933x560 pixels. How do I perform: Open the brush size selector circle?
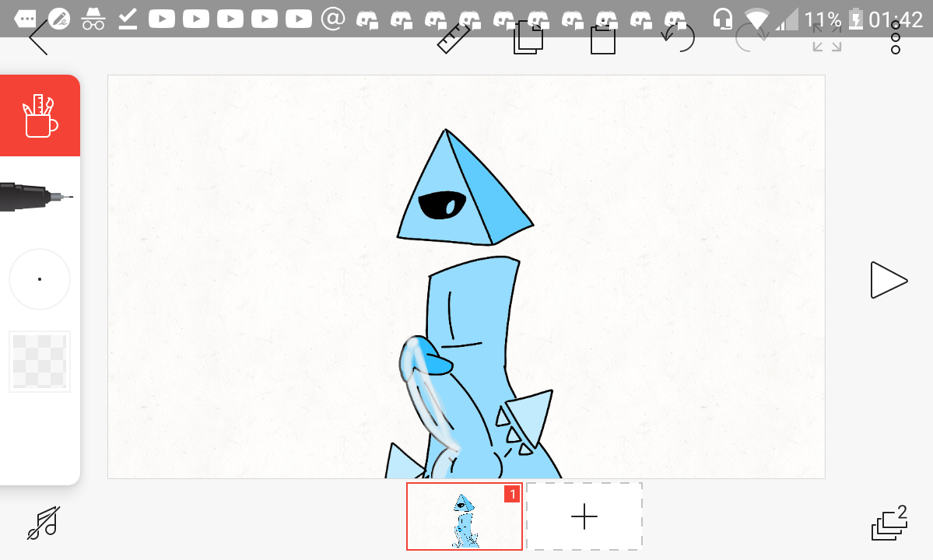40,279
